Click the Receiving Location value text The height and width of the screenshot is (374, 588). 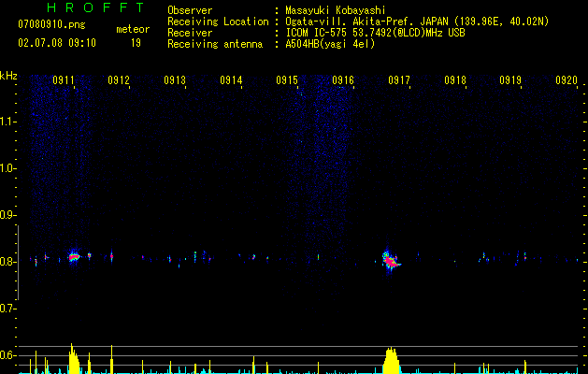tap(417, 22)
